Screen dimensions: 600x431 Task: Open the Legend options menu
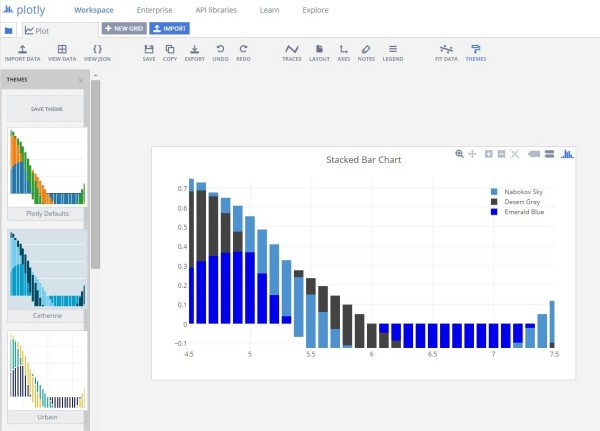coord(393,53)
